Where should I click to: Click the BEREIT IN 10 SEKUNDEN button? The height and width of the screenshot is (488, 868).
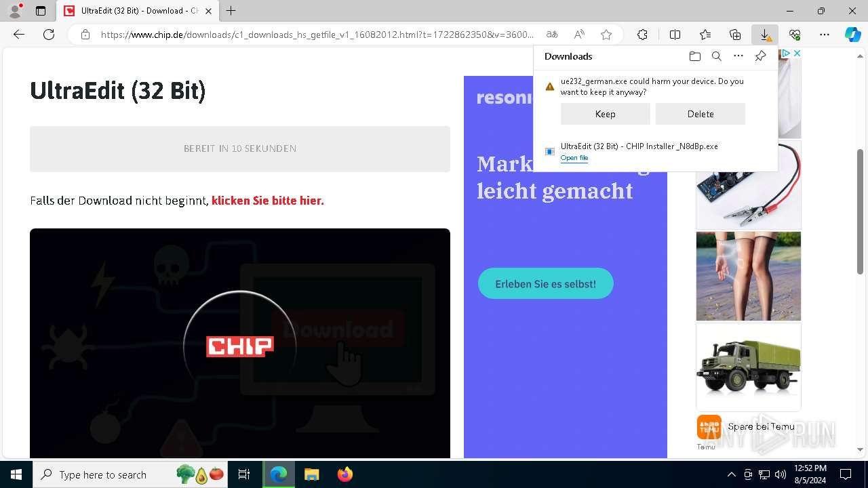[x=240, y=148]
